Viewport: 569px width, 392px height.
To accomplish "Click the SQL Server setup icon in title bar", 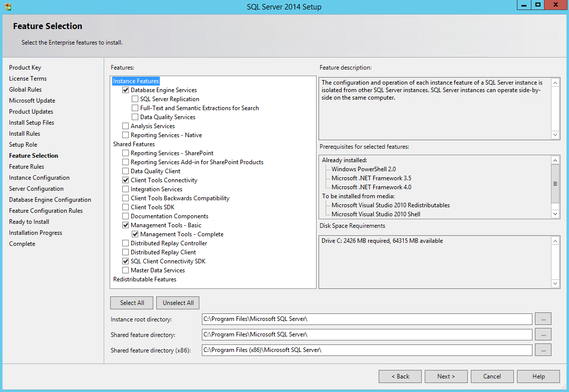I will [8, 7].
